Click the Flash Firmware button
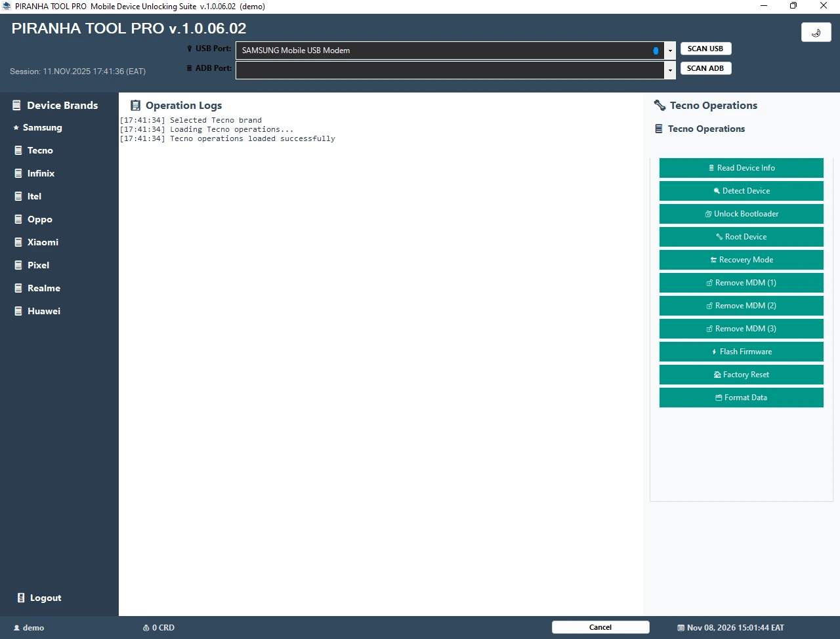 pyautogui.click(x=742, y=352)
